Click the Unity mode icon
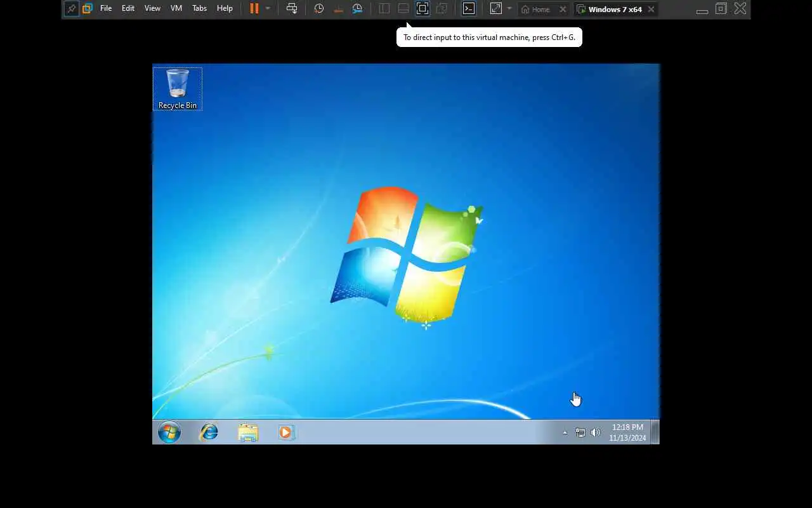Viewport: 812px width, 508px height. pyautogui.click(x=442, y=9)
